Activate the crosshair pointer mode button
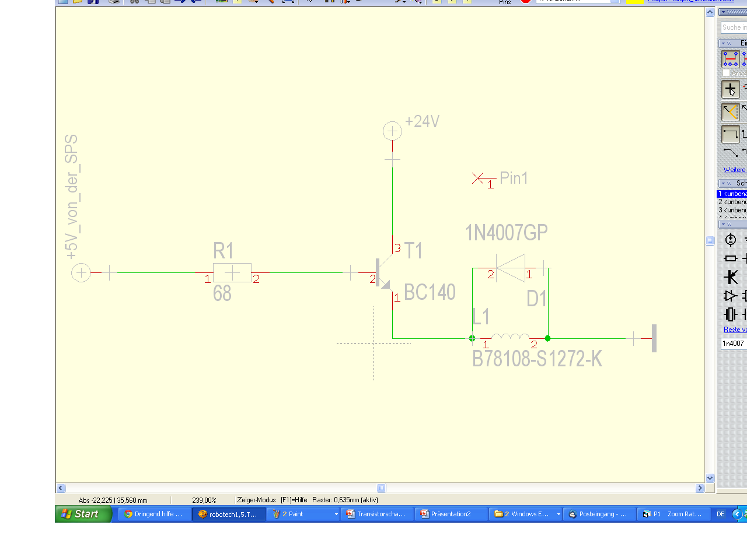 pos(731,89)
